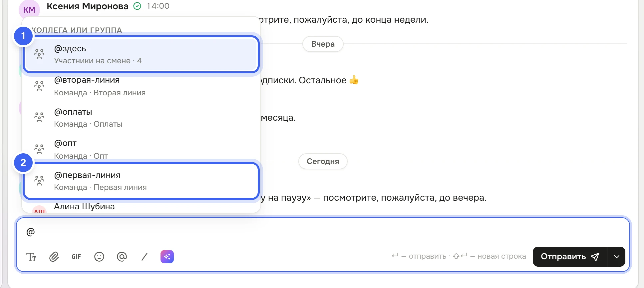Click the group icon beside @здесь
644x288 pixels.
(x=39, y=54)
